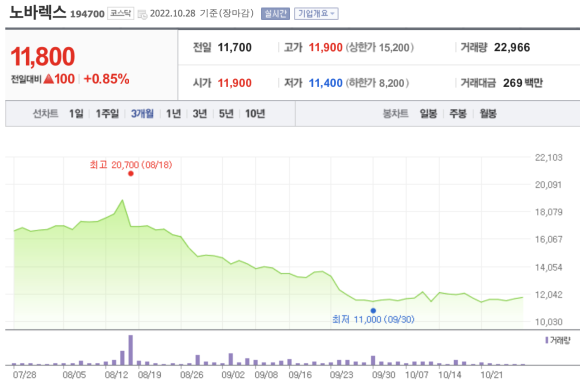Click the 최저 11,000 (09/30) label
Image resolution: width=580 pixels, height=392 pixels.
coord(373,320)
